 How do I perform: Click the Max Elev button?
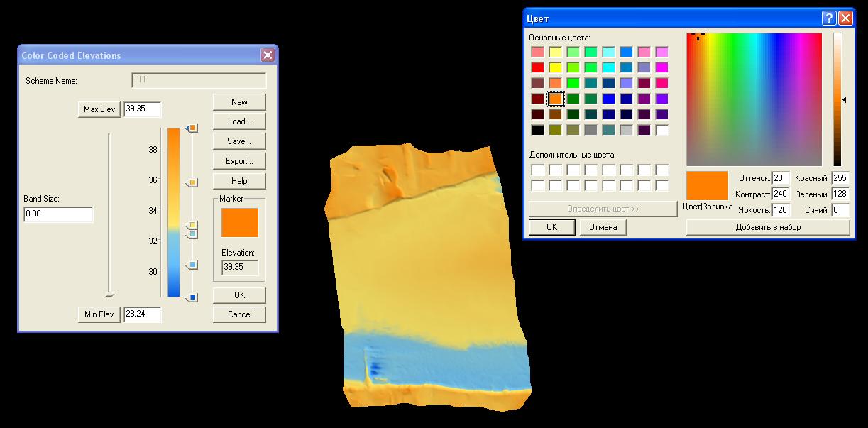(x=99, y=109)
